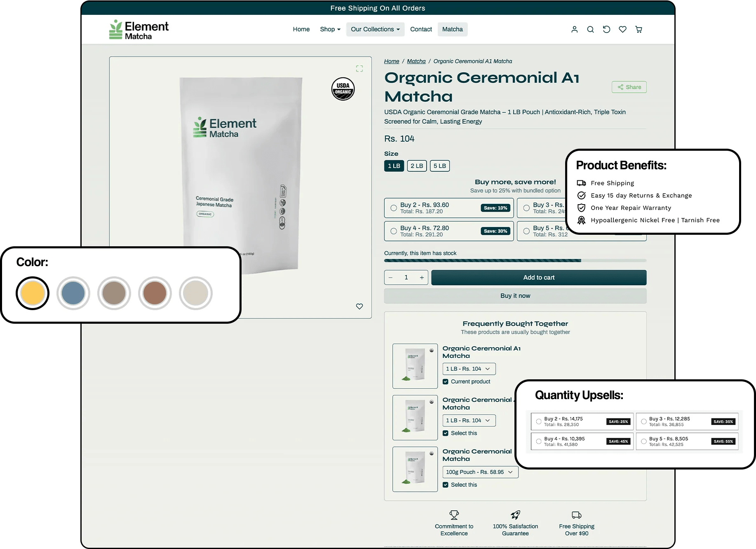This screenshot has width=756, height=549.
Task: Click the stock level progress bar
Action: coord(515,261)
